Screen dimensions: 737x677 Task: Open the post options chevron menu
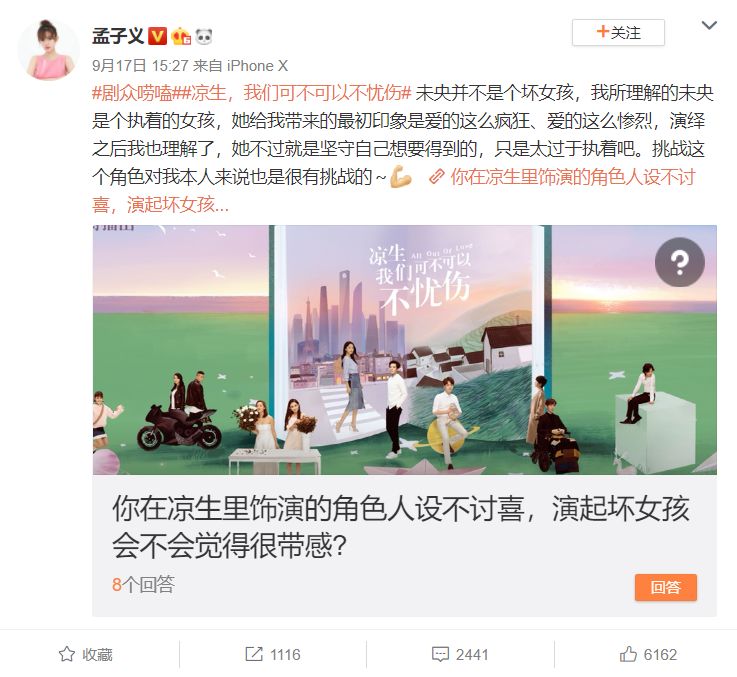click(x=709, y=25)
